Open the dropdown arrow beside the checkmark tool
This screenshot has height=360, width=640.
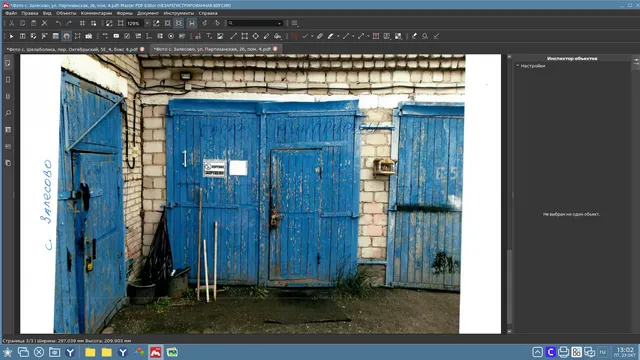coord(312,36)
